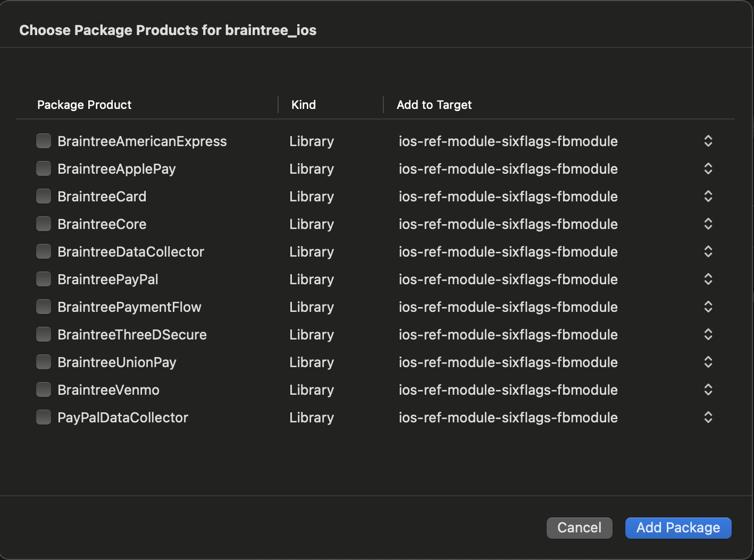Toggle the BraintreeDataCollector checkbox

(44, 251)
